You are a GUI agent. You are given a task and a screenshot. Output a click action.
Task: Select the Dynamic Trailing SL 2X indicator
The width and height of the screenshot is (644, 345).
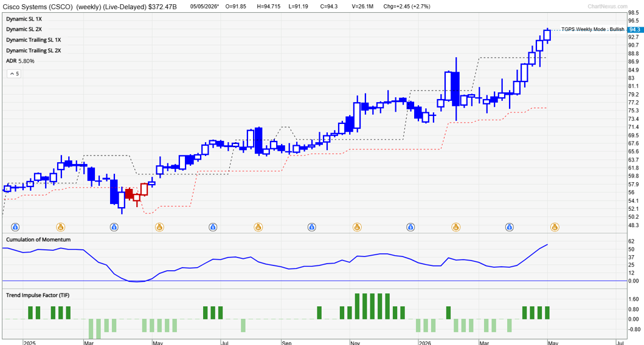point(33,50)
